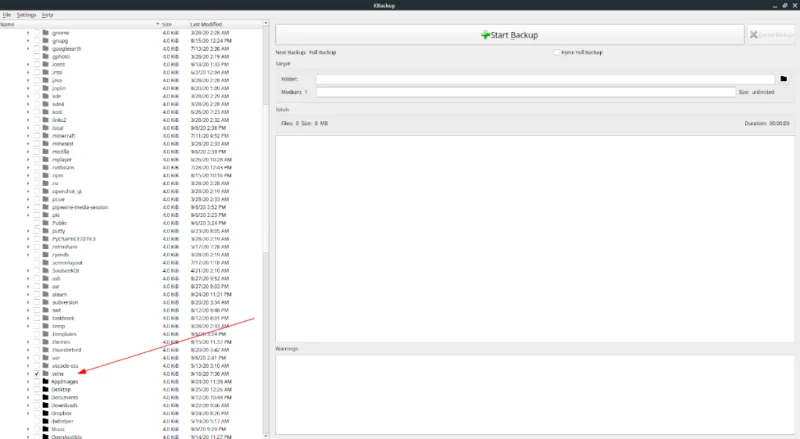The width and height of the screenshot is (800, 439).
Task: Click the .putty folder icon
Action: pyautogui.click(x=45, y=231)
